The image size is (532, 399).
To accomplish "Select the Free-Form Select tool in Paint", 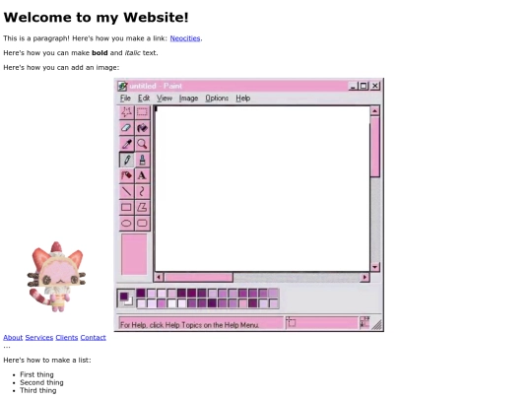I will point(126,112).
